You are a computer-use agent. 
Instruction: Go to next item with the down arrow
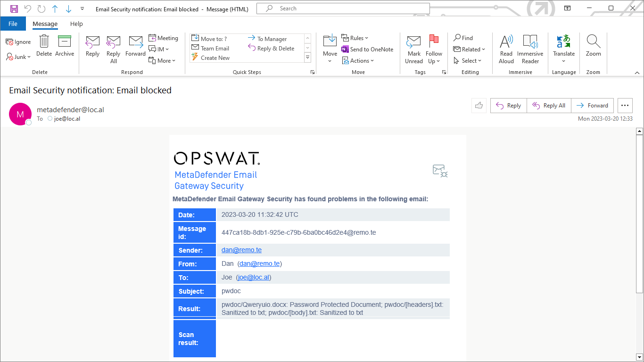[69, 8]
